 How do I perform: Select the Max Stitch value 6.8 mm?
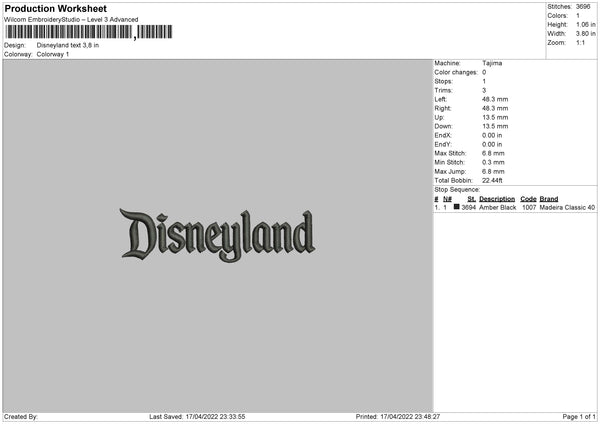pyautogui.click(x=493, y=153)
